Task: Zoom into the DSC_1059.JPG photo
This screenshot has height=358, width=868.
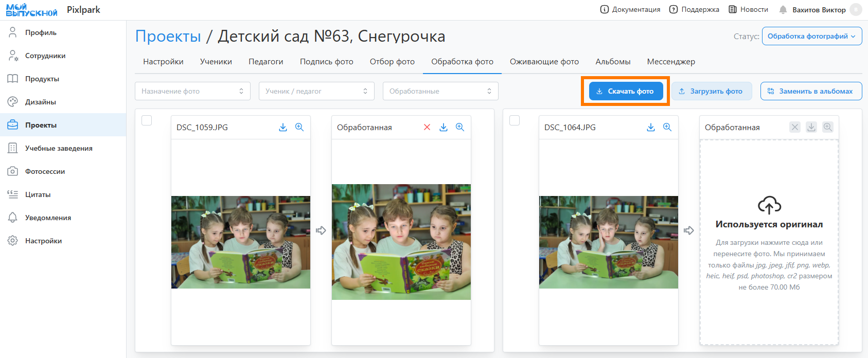Action: pyautogui.click(x=299, y=127)
